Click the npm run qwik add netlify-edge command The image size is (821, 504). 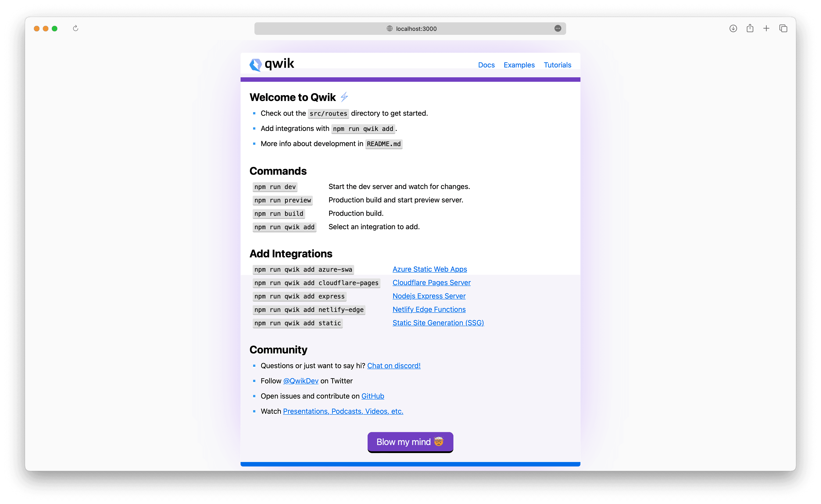point(309,310)
